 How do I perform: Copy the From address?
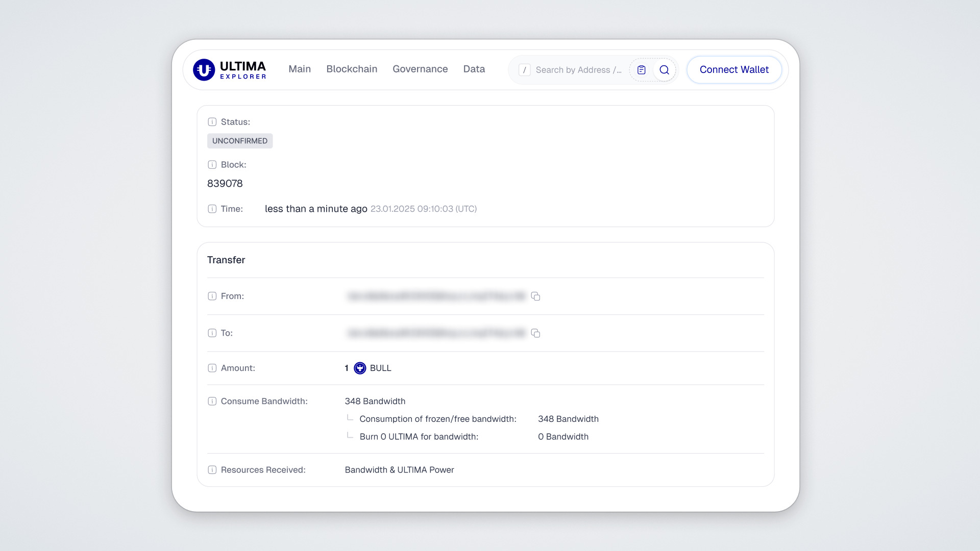point(535,296)
